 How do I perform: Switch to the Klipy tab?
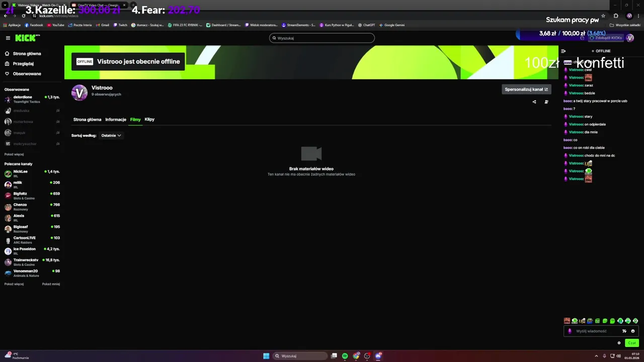(149, 120)
